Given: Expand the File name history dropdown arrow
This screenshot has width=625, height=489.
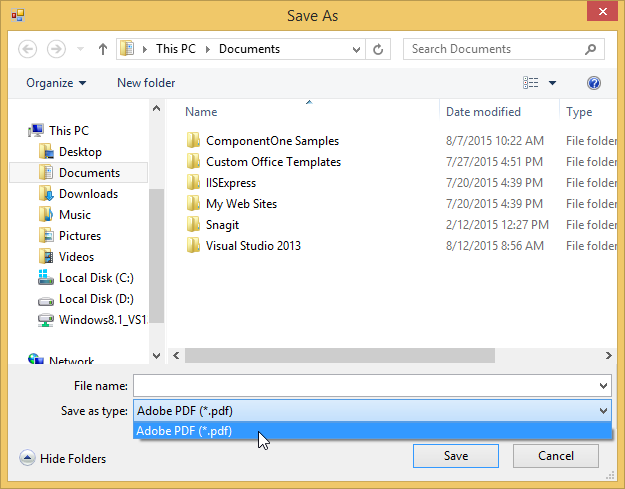Looking at the screenshot, I should (x=603, y=386).
